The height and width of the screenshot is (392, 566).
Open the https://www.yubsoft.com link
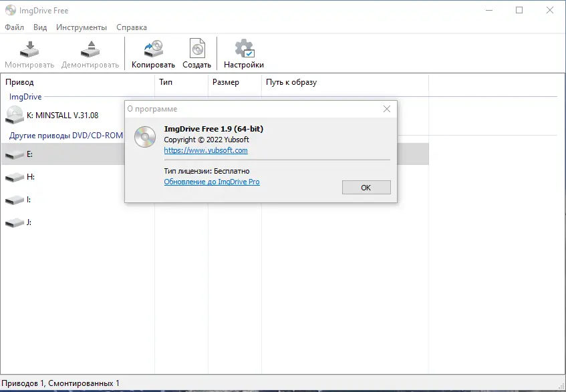[x=206, y=150]
